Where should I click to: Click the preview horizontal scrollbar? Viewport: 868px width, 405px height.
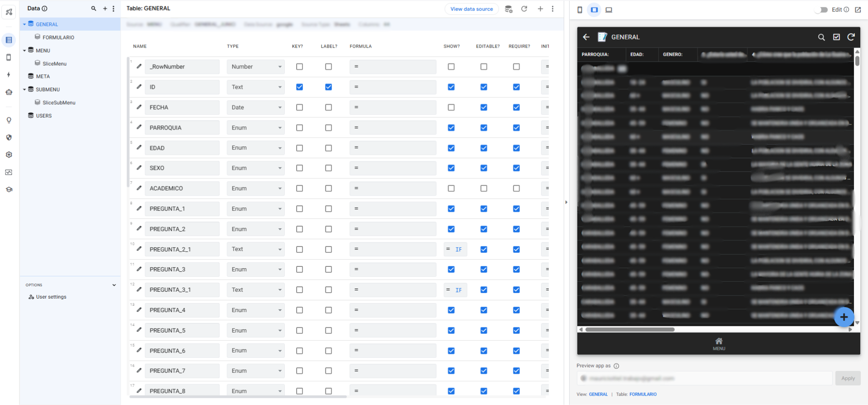pos(629,330)
